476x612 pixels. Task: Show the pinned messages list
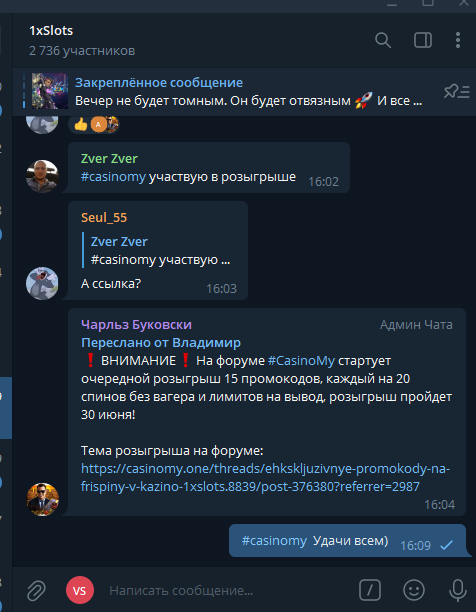pos(456,92)
